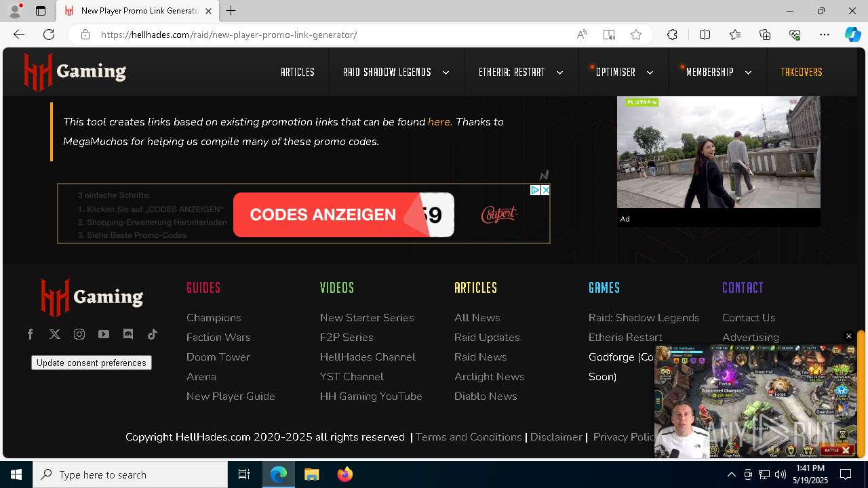Click the Membership nav label

[x=710, y=72]
